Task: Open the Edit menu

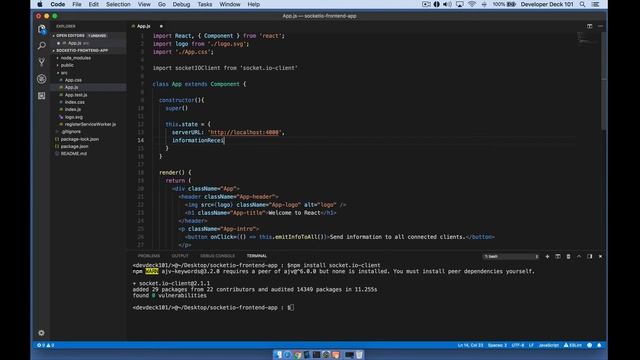Action: pyautogui.click(x=93, y=4)
